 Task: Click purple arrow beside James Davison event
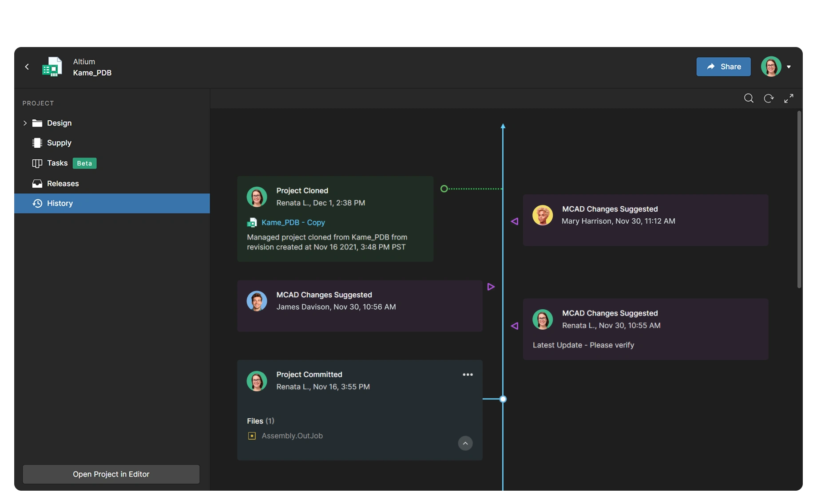pos(491,287)
